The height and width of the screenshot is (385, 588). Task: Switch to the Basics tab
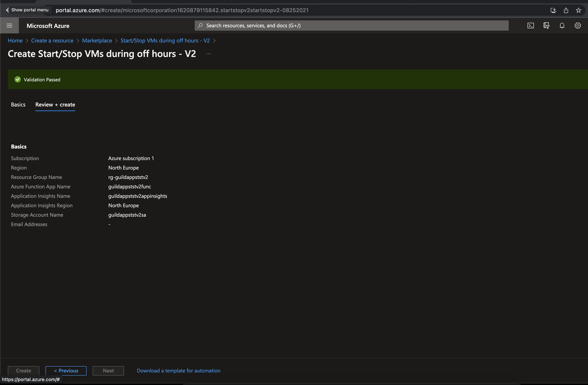point(18,104)
